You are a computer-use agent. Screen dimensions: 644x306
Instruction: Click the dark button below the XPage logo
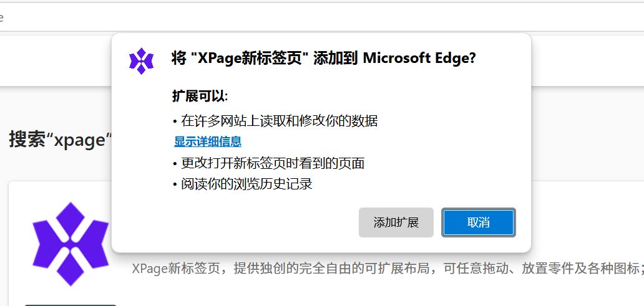pyautogui.click(x=70, y=304)
